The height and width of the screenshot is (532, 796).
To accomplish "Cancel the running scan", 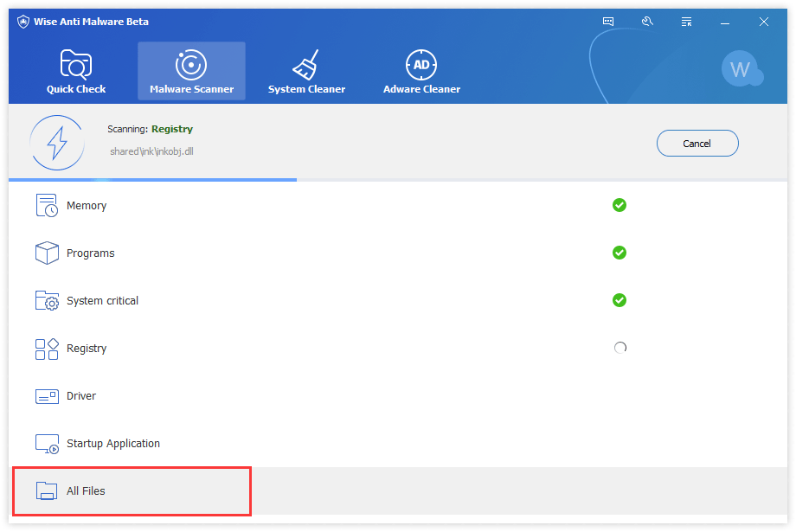I will (697, 144).
